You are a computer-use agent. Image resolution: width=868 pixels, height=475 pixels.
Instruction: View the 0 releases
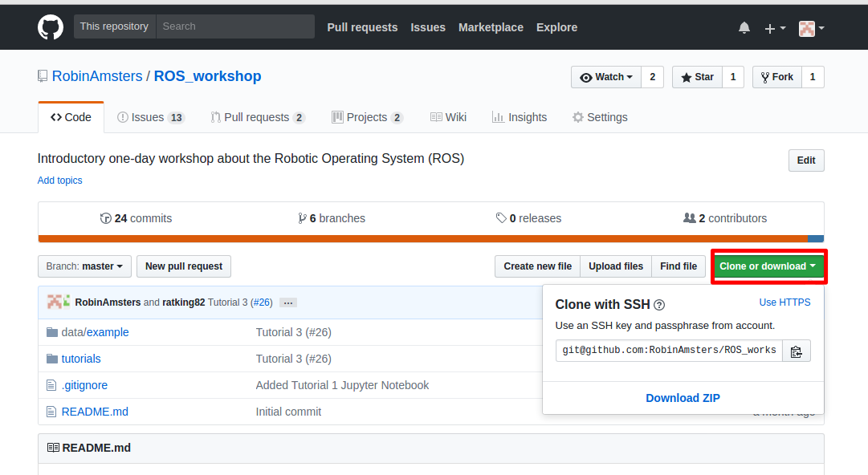point(528,218)
